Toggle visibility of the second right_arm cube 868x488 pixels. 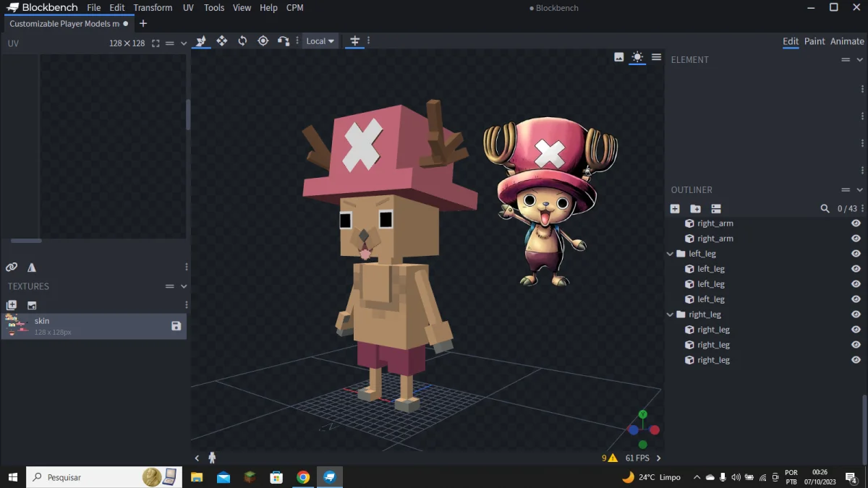coord(856,239)
